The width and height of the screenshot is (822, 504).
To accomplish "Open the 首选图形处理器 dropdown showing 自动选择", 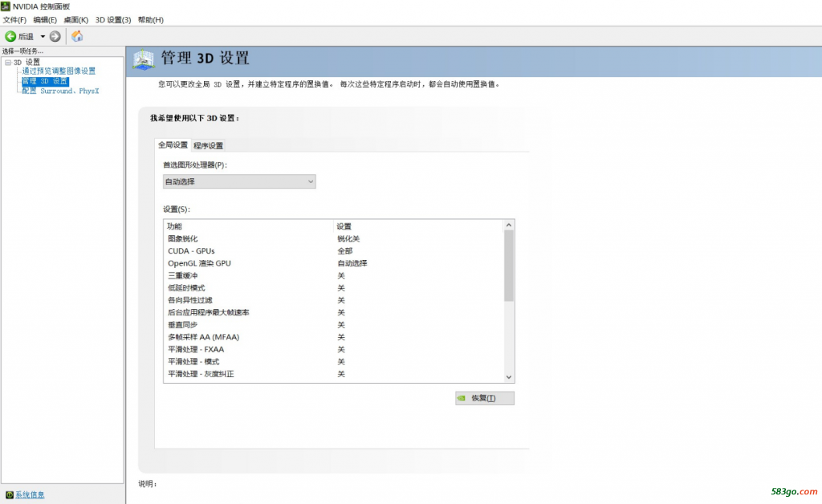I will point(239,182).
